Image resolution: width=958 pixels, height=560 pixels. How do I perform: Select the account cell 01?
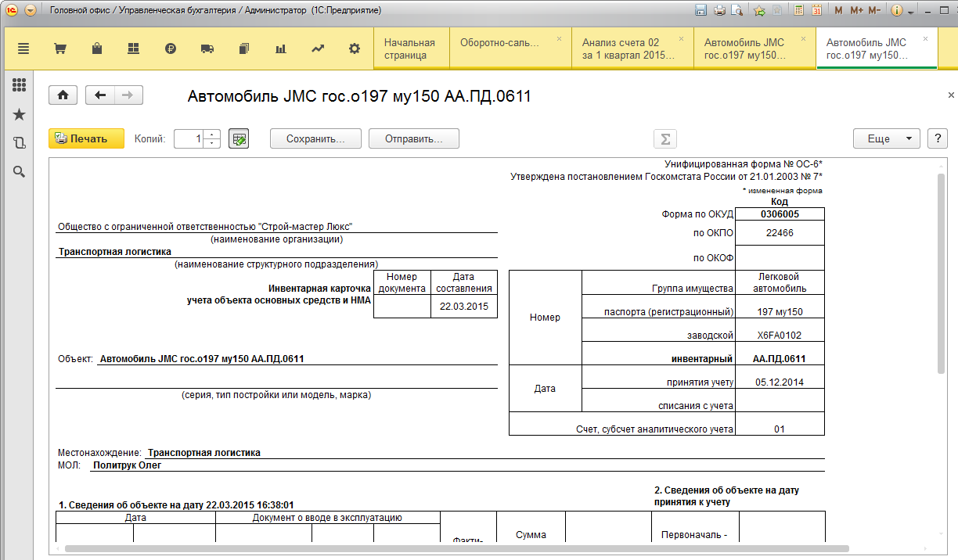780,429
